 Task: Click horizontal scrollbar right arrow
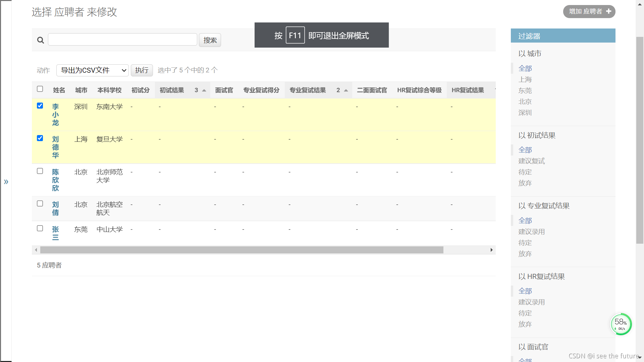[491, 250]
